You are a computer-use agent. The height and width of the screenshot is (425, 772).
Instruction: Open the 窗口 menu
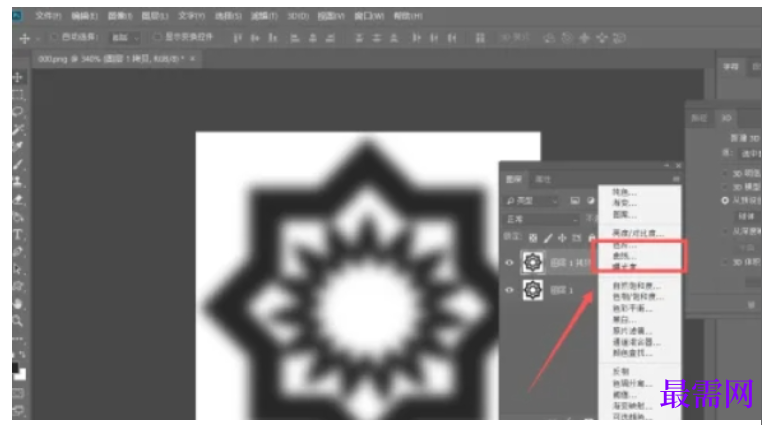pyautogui.click(x=369, y=16)
